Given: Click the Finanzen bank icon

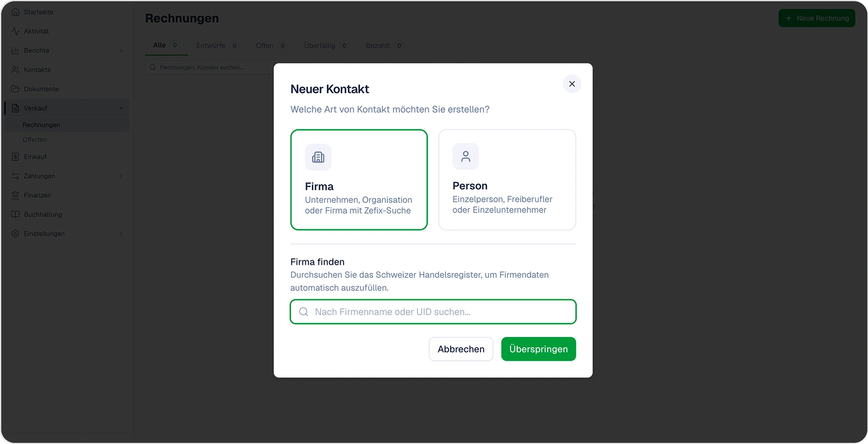Looking at the screenshot, I should coord(15,195).
